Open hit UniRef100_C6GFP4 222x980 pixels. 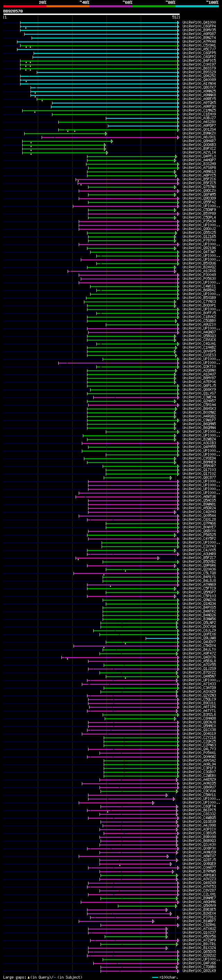199,26
